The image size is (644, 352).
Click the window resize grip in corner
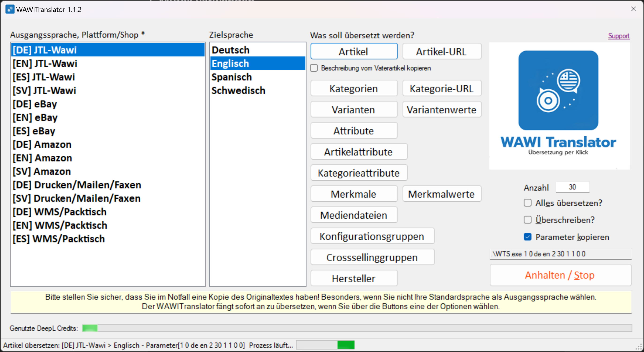pos(639,347)
